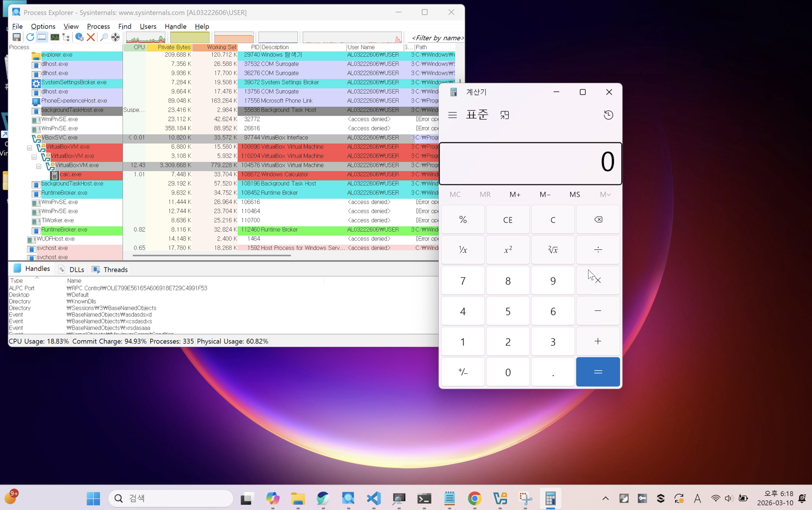Open the File menu

pyautogui.click(x=17, y=26)
